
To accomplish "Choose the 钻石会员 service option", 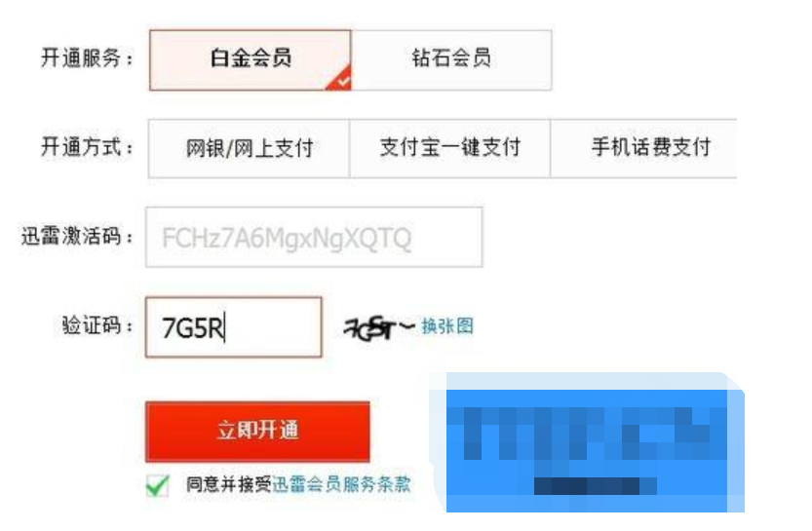I will pyautogui.click(x=451, y=60).
